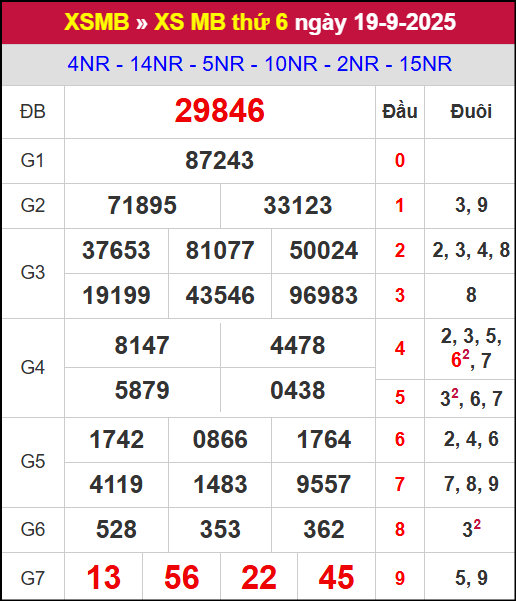
Task: Click the red head digit 4
Action: point(400,348)
